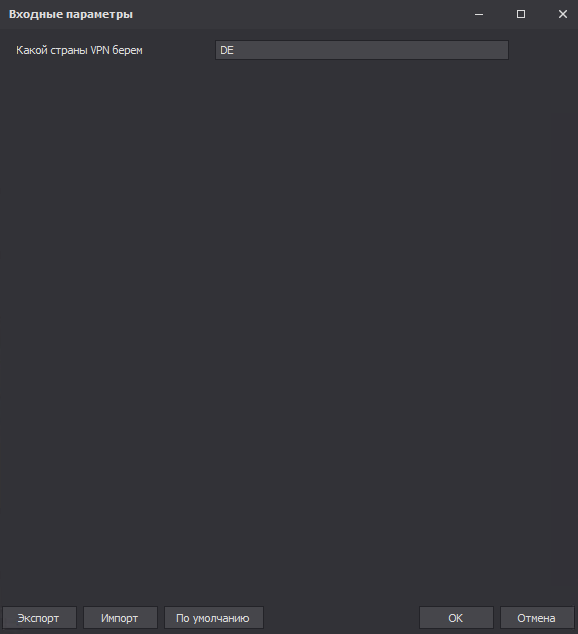This screenshot has width=578, height=634.
Task: Load settings through the Импорт button
Action: [120, 618]
